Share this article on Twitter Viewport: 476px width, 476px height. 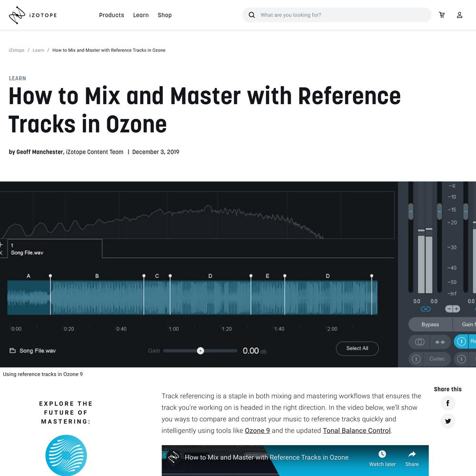[x=448, y=421]
